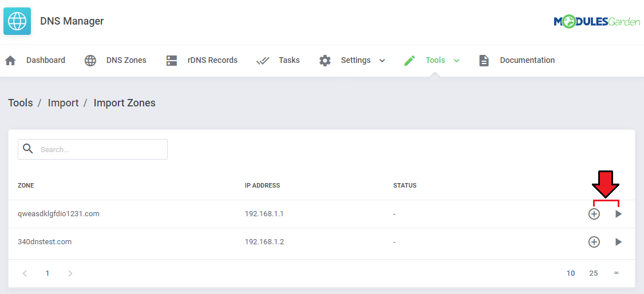
Task: Click the Tools pencil icon
Action: click(409, 61)
